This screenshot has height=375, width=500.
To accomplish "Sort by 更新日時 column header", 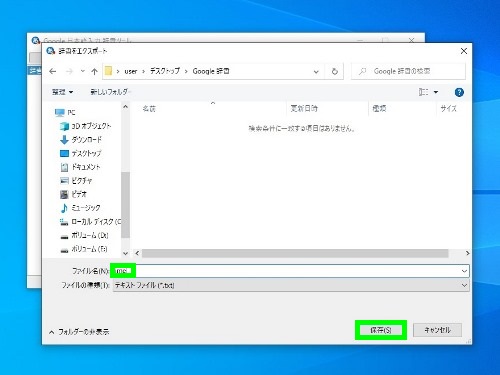I will point(304,108).
